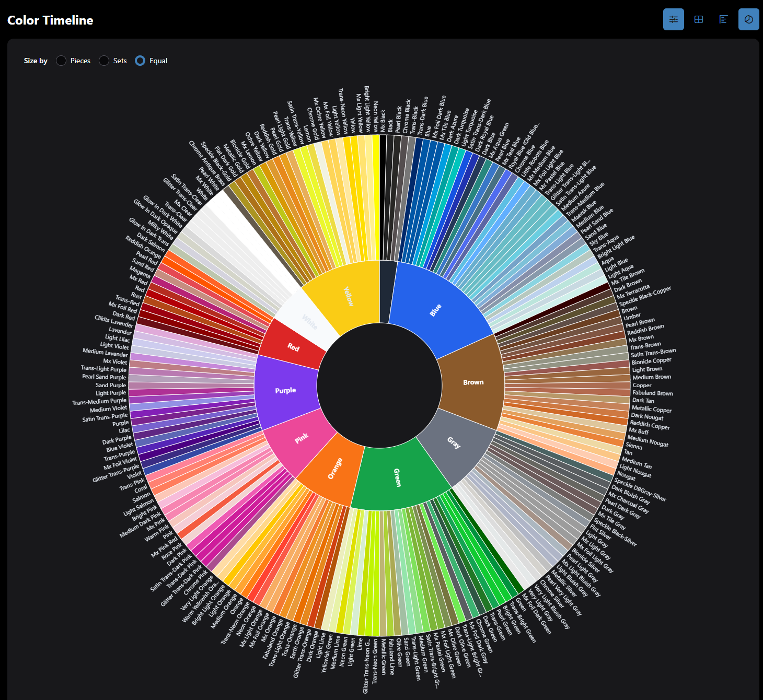Click the 'Mx Foil Red' outer label
Screen dimensions: 763x700
pos(123,307)
